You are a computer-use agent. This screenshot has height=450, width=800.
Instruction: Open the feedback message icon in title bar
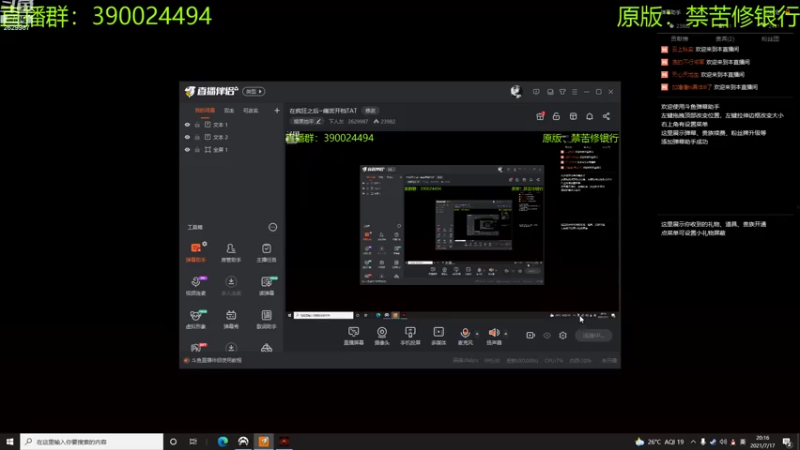(x=536, y=92)
